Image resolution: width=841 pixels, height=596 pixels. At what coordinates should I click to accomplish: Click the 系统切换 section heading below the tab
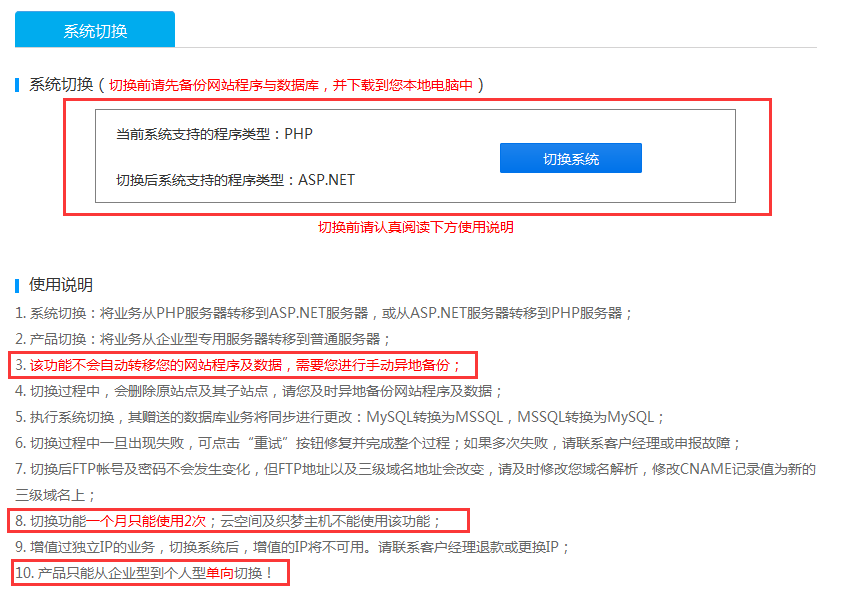point(61,84)
